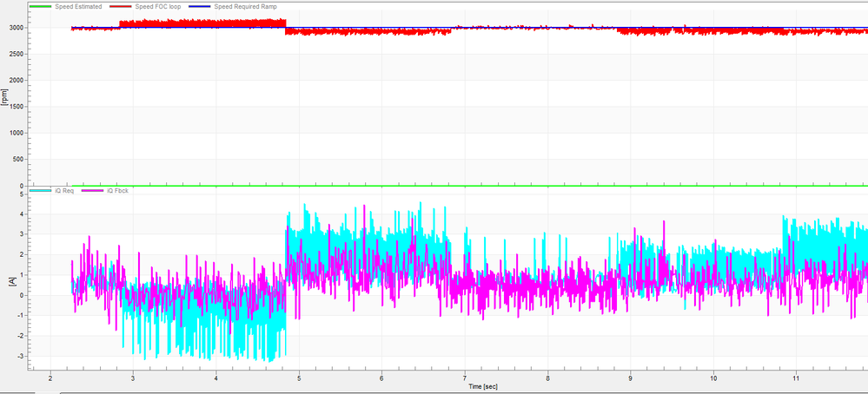The width and height of the screenshot is (868, 394).
Task: Select the 'iQ Fbck' legend label
Action: (116, 191)
